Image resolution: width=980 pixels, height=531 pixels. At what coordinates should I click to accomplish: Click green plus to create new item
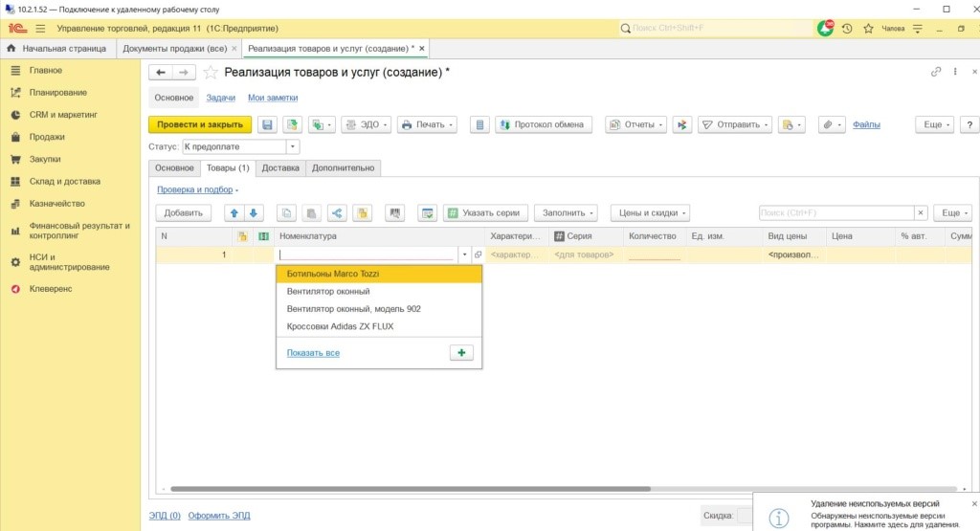point(460,353)
